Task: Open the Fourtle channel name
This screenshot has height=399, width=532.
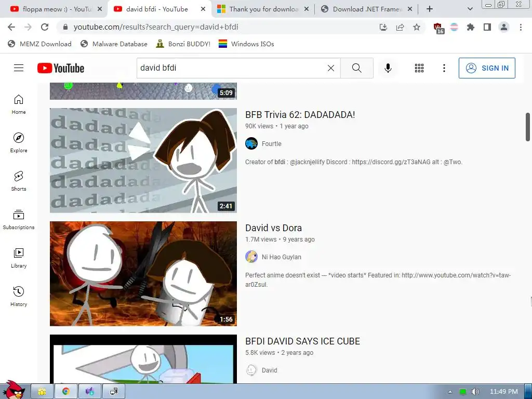Action: pos(271,144)
